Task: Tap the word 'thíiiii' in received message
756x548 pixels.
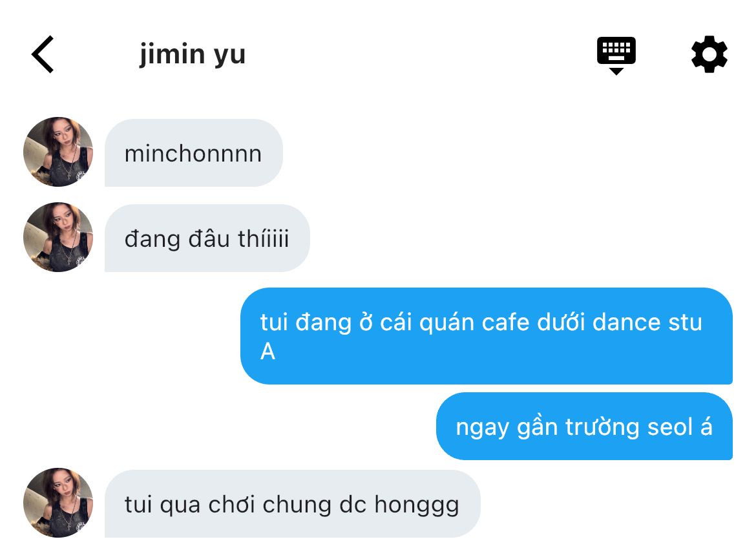Action: (263, 238)
